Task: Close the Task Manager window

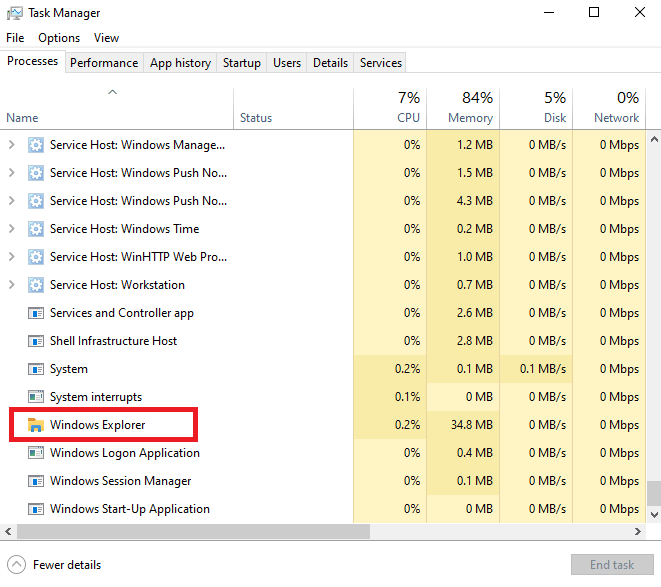Action: [640, 13]
